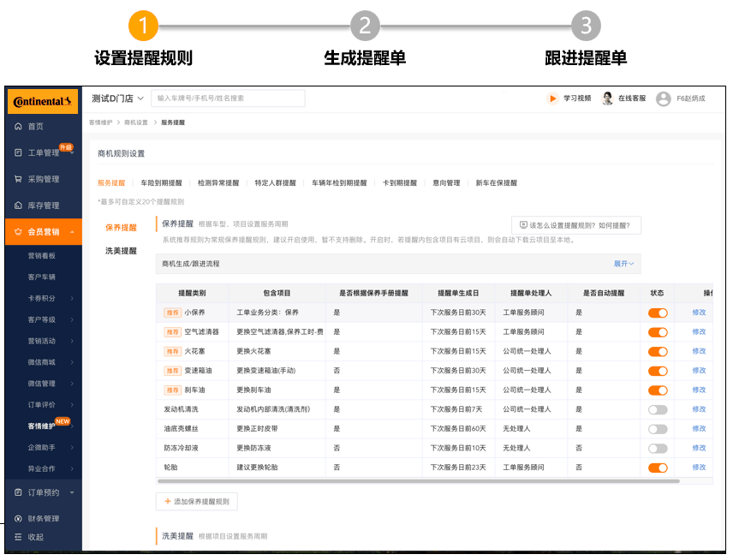Click 修改 for the 防冻冷却液 row
The width and height of the screenshot is (733, 560).
[x=699, y=448]
